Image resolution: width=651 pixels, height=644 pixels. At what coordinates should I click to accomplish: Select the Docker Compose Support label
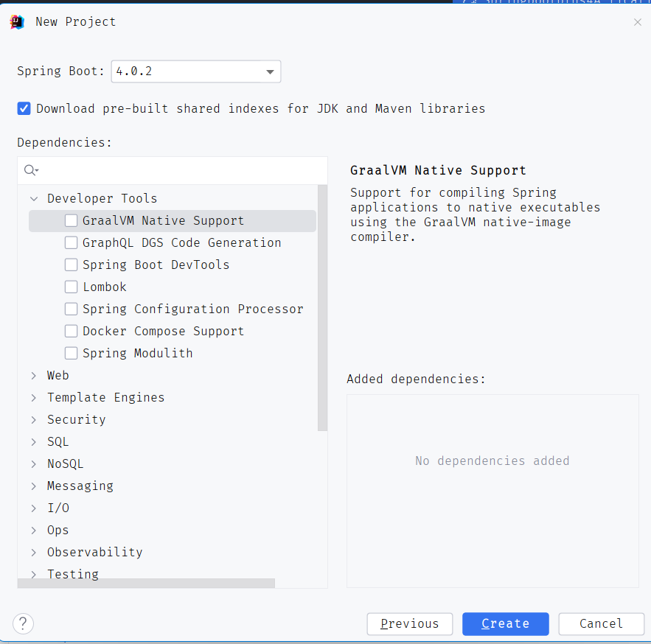(x=163, y=331)
